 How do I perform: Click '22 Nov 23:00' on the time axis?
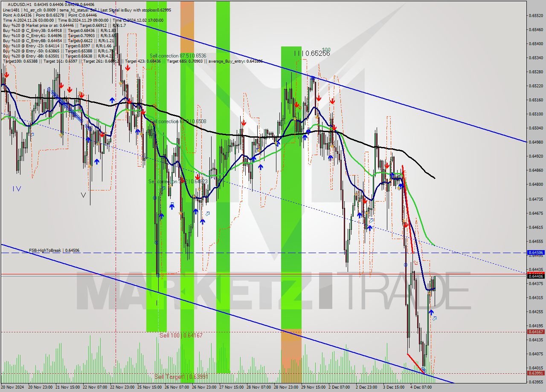(x=122, y=387)
